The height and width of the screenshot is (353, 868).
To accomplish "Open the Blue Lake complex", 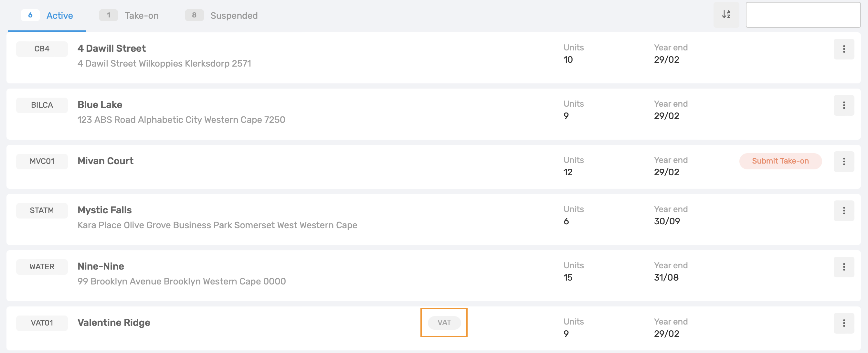I will [x=100, y=105].
